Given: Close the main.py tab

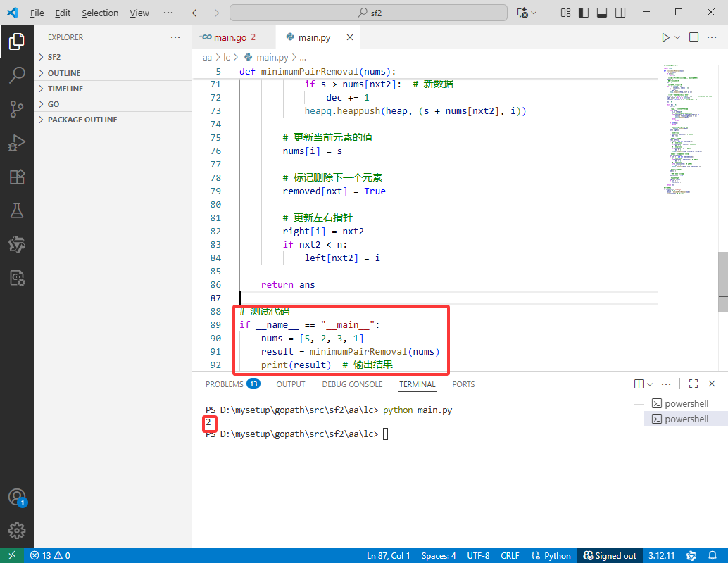Looking at the screenshot, I should [x=350, y=37].
